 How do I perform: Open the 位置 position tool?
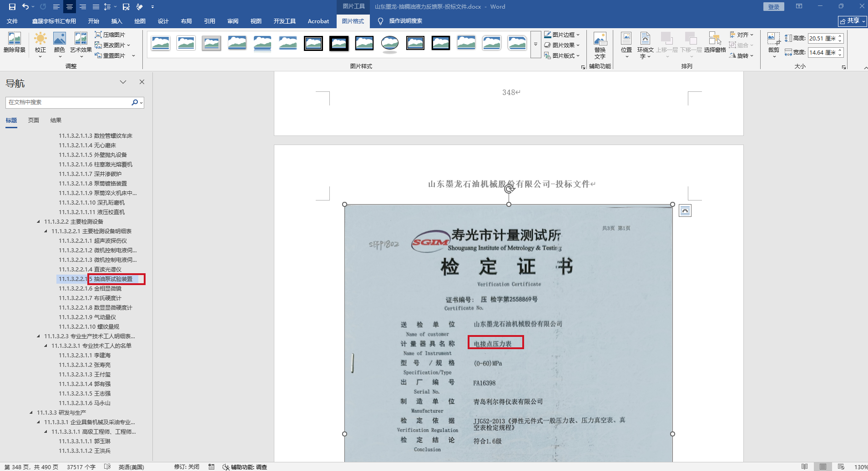point(626,45)
